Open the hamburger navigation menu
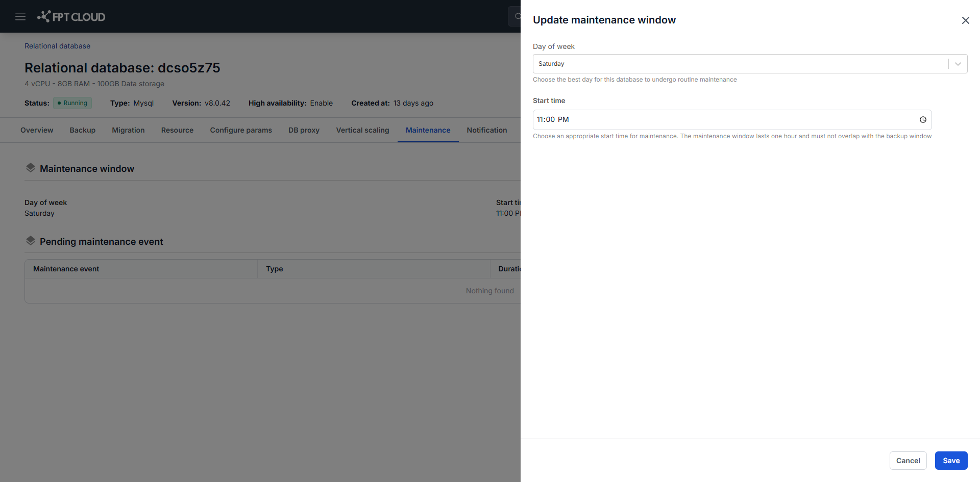 pyautogui.click(x=20, y=17)
